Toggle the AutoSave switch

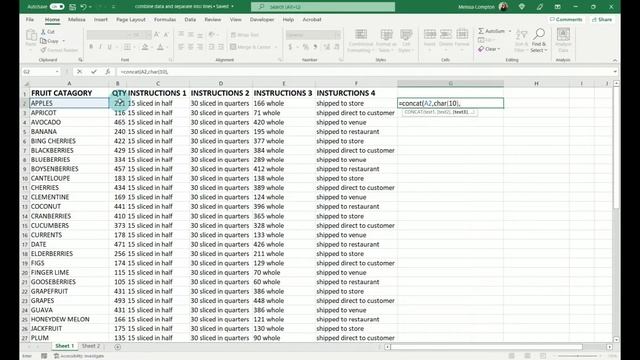57,7
